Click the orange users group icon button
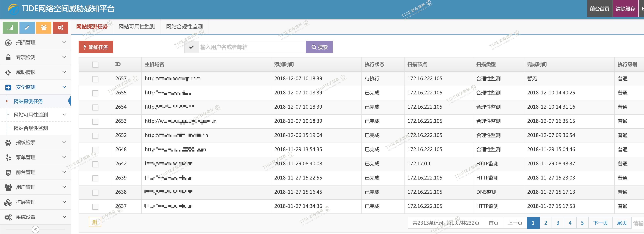Screen dimensions: 644x234 coord(43,28)
